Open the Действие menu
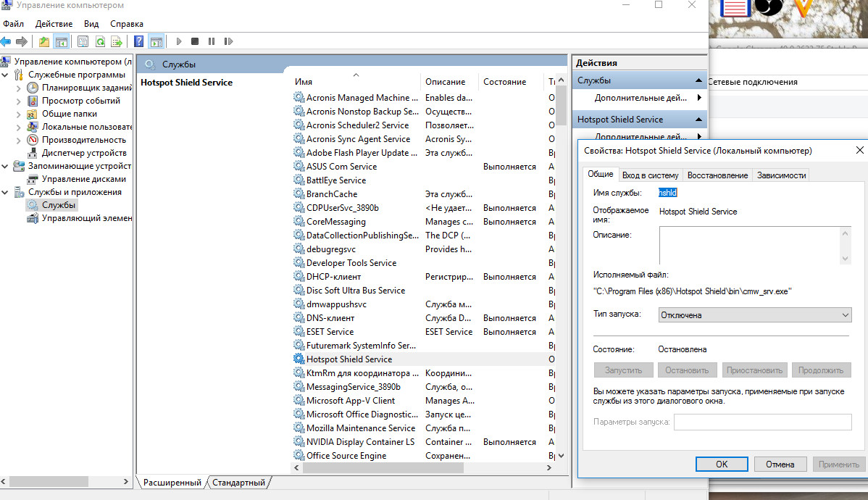The image size is (868, 500). coord(54,24)
